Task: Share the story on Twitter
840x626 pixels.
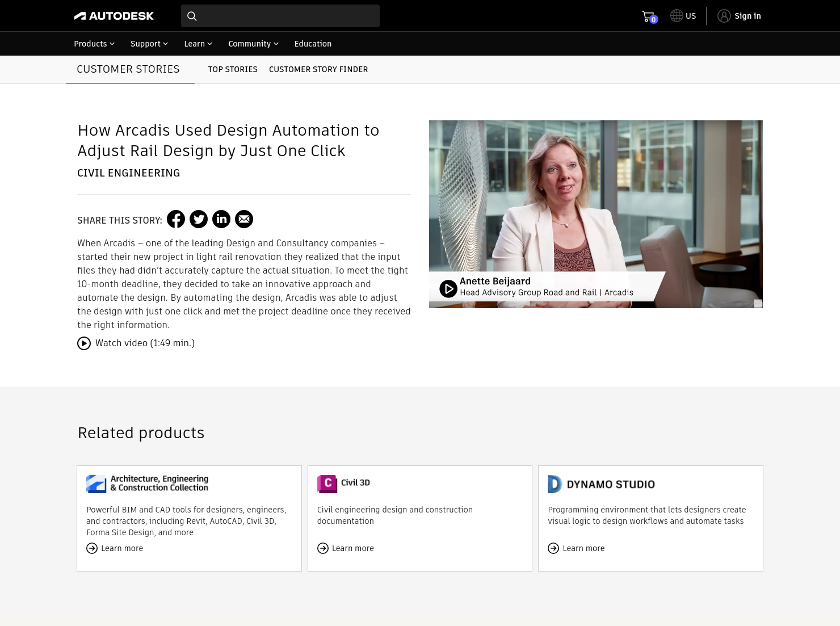Action: [199, 219]
